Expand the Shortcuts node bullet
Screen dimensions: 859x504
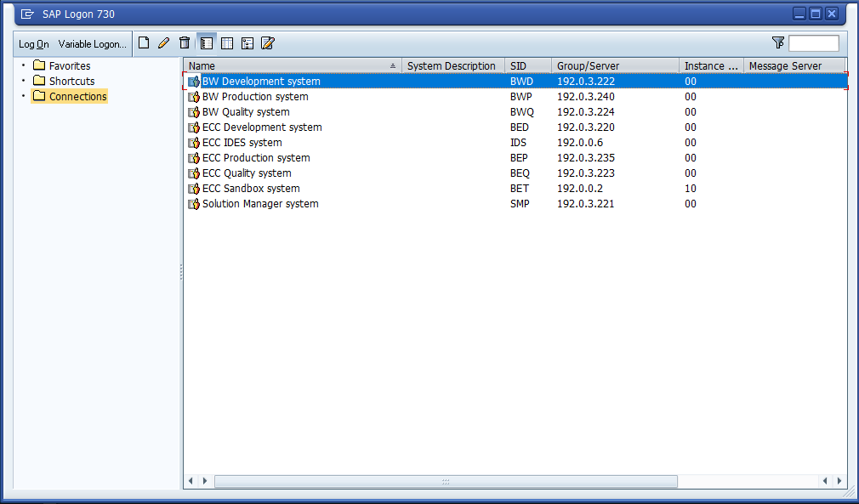(x=23, y=81)
